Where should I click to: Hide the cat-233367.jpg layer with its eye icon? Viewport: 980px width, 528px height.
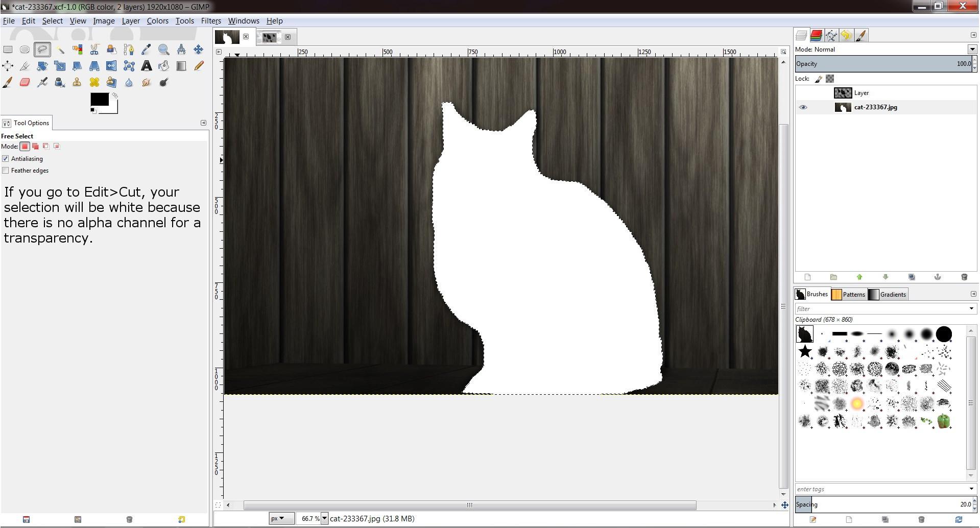click(803, 107)
